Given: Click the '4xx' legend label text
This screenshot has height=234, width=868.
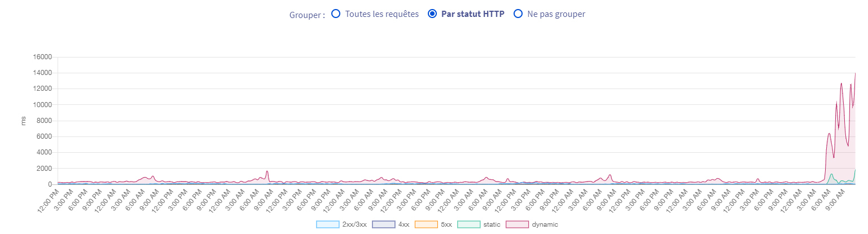Looking at the screenshot, I should tap(404, 224).
